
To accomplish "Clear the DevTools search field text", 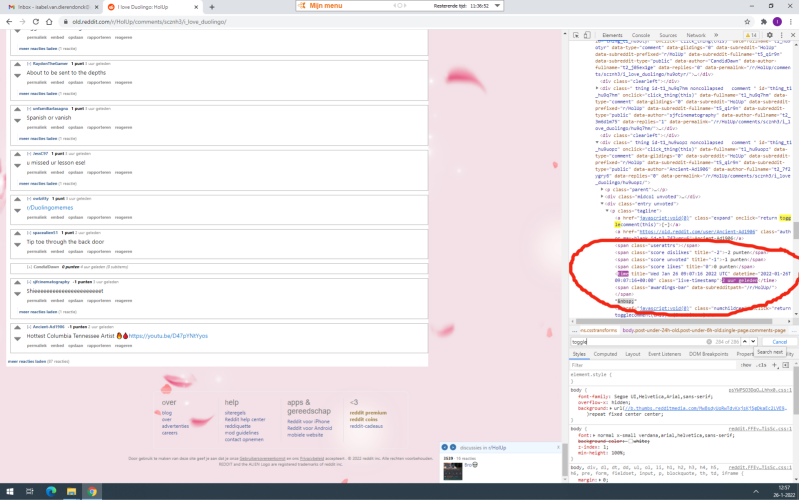I will click(x=709, y=342).
